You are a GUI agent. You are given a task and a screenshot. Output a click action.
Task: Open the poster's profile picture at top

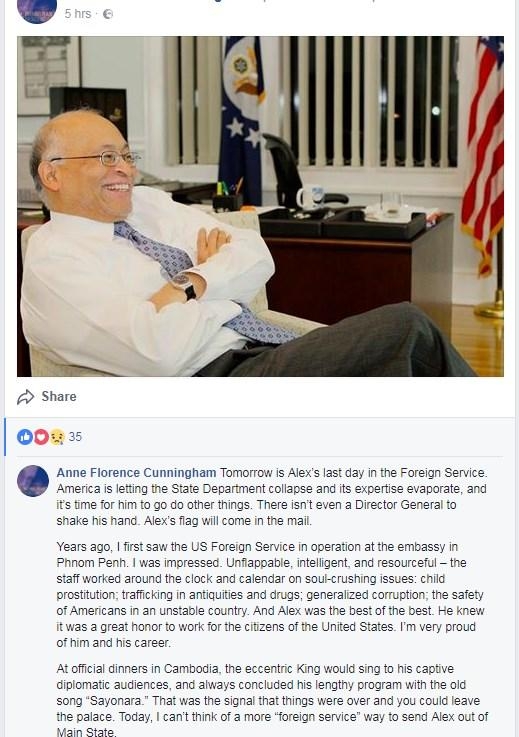click(37, 9)
